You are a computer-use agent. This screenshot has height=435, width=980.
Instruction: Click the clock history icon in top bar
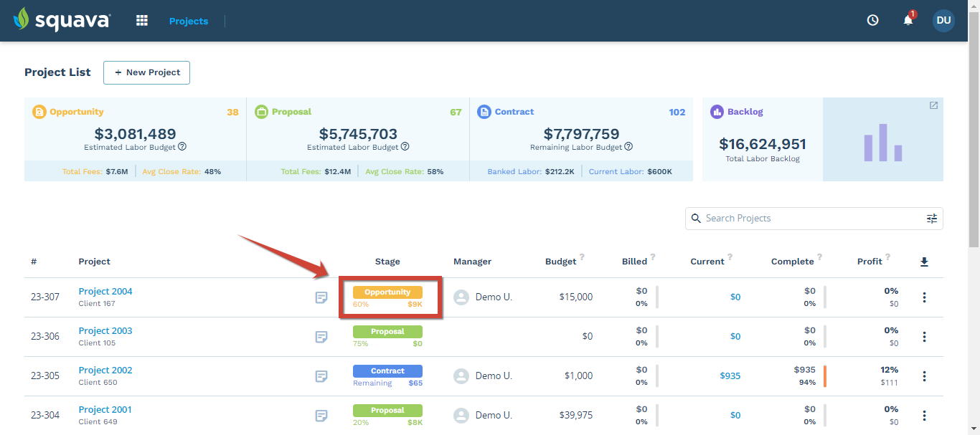pos(872,20)
